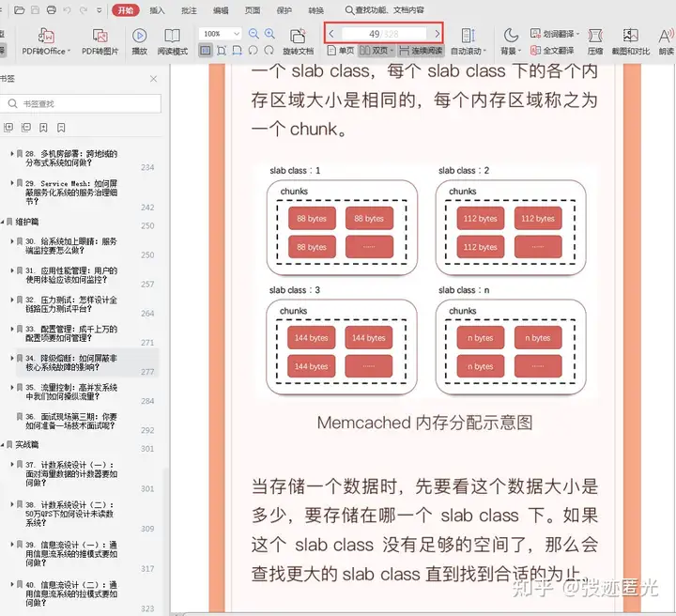Switch to the 转换 ribbon tab
Image resolution: width=676 pixels, height=616 pixels.
pos(316,10)
